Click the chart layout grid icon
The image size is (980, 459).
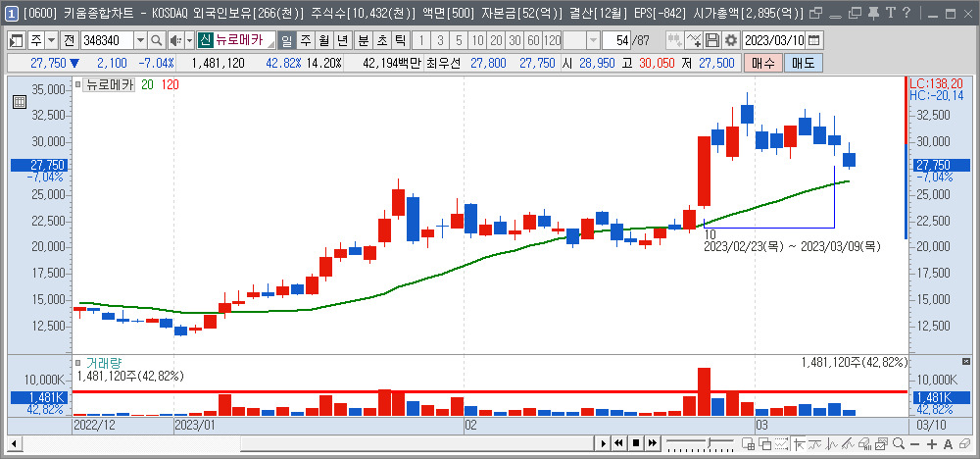click(748, 443)
